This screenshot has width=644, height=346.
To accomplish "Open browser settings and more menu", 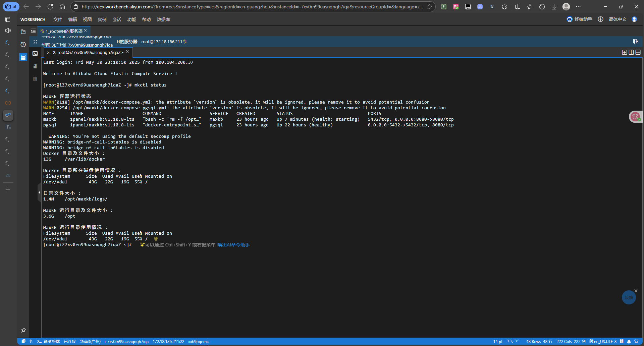I will pyautogui.click(x=578, y=7).
